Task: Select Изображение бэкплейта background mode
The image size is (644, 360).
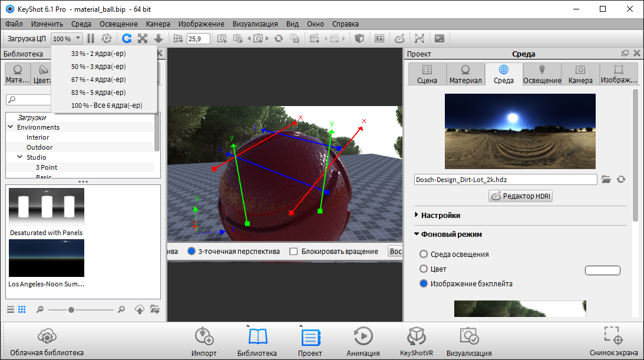Action: coord(424,283)
